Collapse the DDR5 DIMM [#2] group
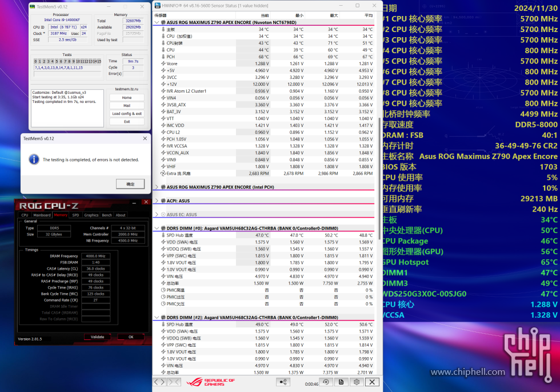This screenshot has width=560, height=392. point(157,317)
